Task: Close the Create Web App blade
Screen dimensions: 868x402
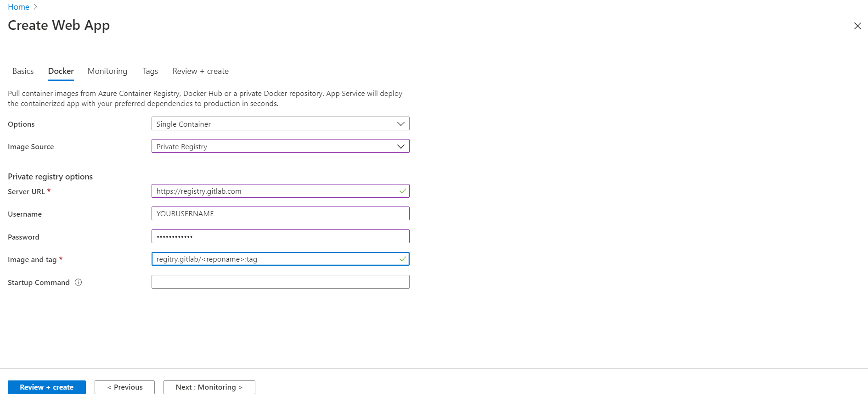Action: point(857,26)
